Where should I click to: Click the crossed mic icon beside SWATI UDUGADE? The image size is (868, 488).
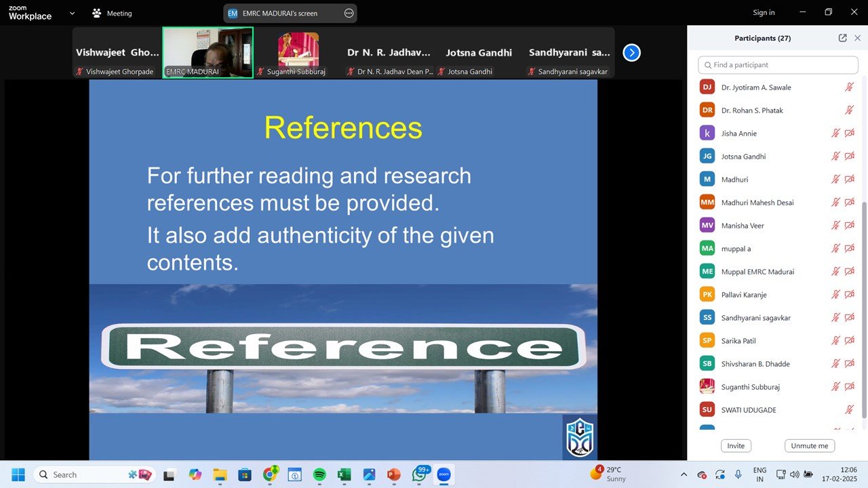pos(849,409)
